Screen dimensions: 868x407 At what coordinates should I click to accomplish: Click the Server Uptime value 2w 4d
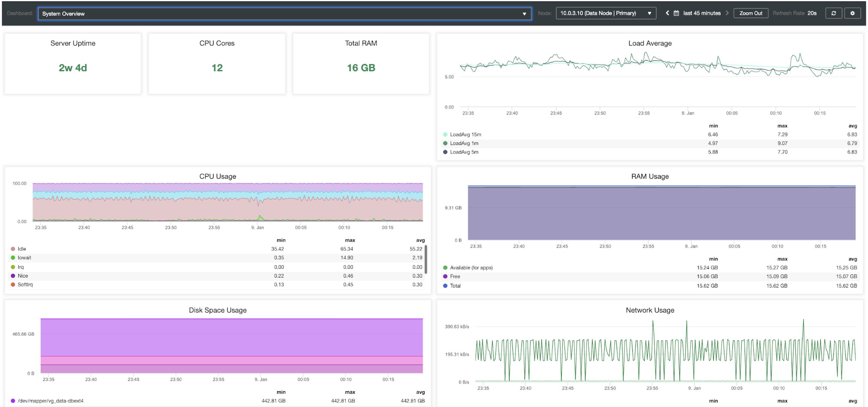[73, 68]
